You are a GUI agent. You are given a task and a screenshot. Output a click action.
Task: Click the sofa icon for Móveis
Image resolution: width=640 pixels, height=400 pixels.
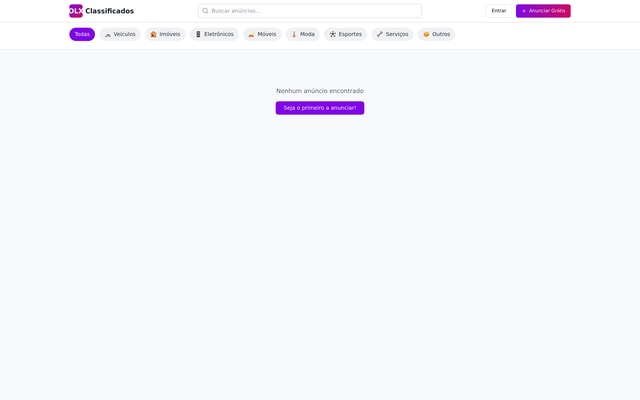coord(252,34)
